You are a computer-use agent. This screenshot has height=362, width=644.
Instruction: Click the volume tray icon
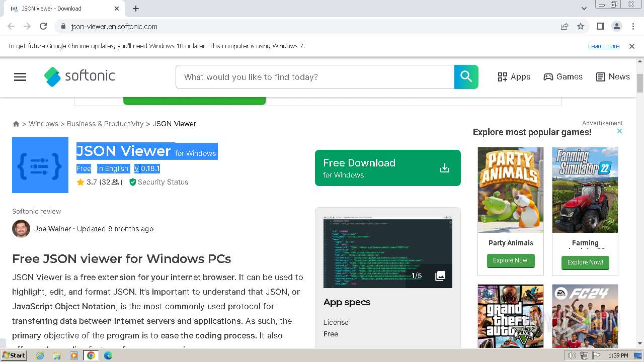572,355
